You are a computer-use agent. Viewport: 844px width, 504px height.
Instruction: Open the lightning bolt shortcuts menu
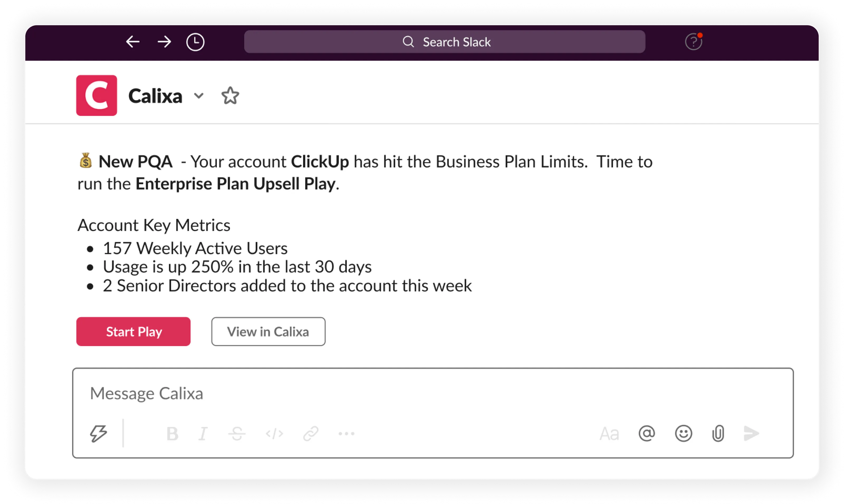pos(99,434)
